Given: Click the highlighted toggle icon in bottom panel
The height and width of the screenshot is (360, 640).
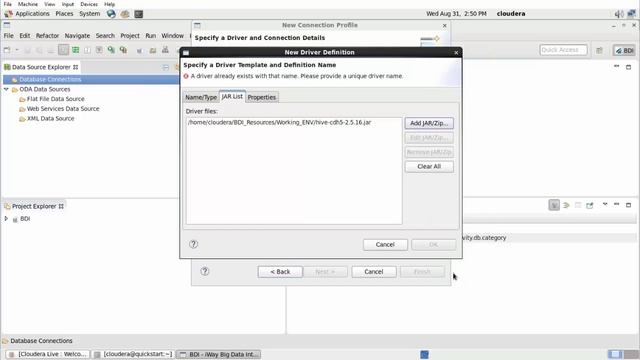Looking at the screenshot, I should click(x=554, y=205).
